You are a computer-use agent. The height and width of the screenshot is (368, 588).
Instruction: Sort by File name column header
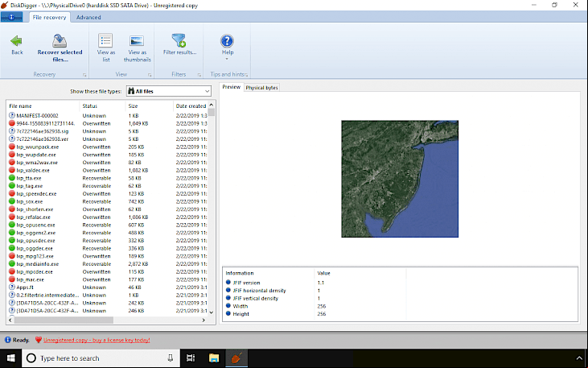[x=43, y=106]
